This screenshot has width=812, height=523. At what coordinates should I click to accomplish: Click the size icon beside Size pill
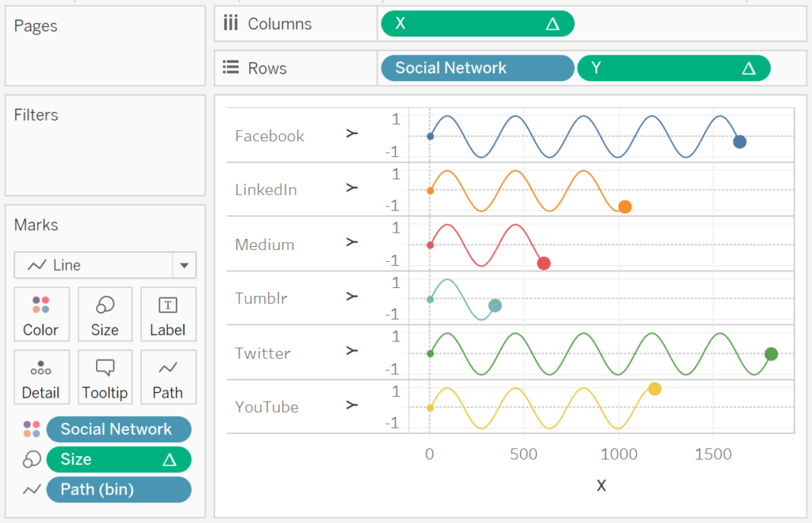click(32, 460)
